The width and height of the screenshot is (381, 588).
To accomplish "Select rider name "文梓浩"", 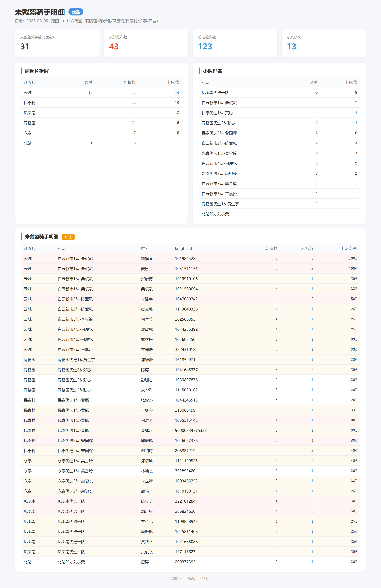I will coord(147,350).
